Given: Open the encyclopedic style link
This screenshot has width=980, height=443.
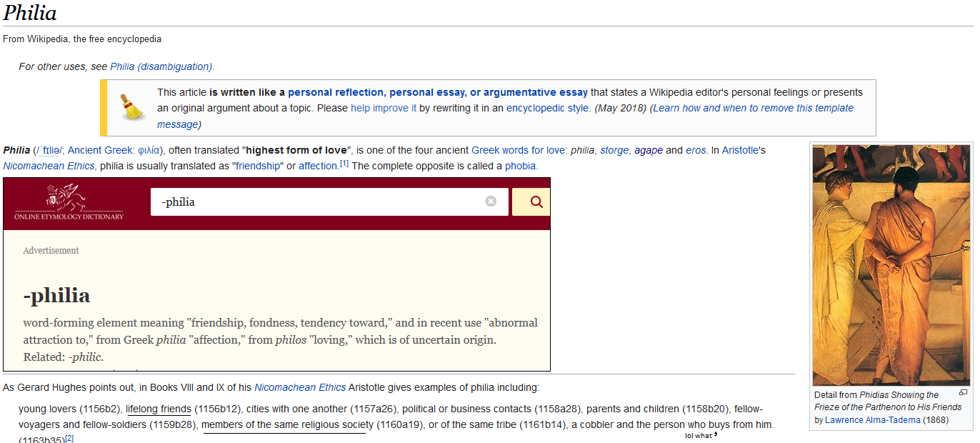Looking at the screenshot, I should pos(548,108).
